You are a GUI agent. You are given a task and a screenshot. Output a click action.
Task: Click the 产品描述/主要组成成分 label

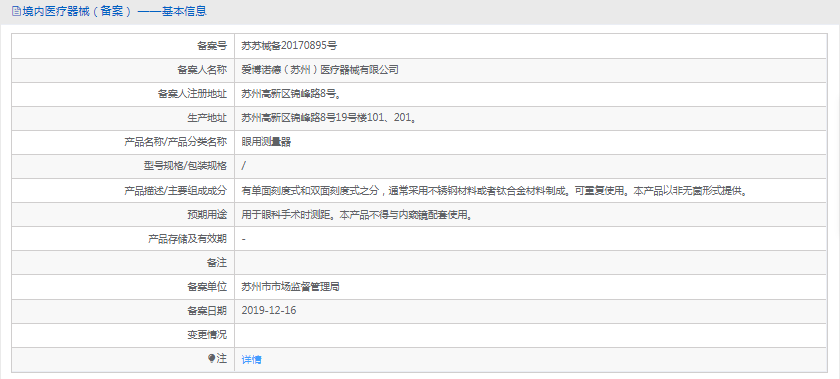[176, 190]
